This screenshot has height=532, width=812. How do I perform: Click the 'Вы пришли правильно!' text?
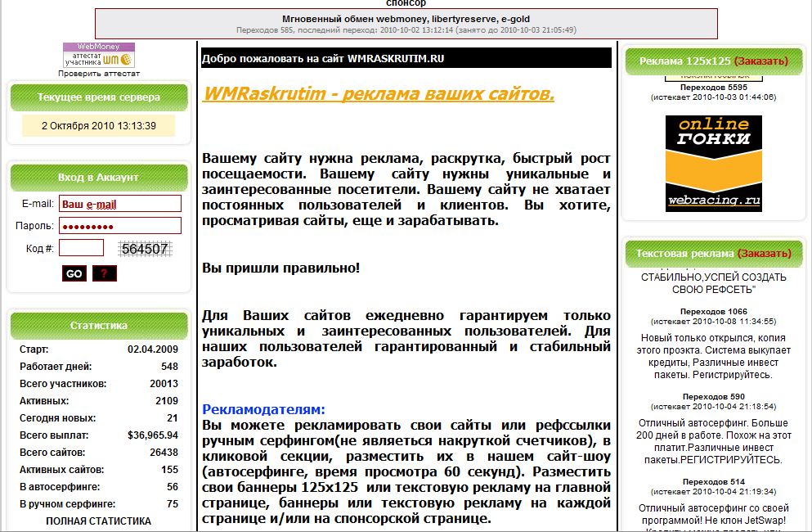point(280,268)
